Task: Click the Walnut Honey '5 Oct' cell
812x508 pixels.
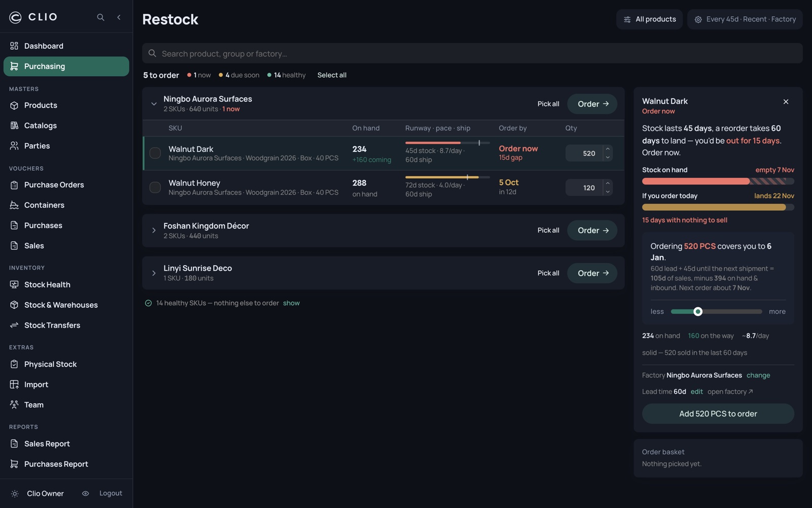Action: (x=509, y=187)
